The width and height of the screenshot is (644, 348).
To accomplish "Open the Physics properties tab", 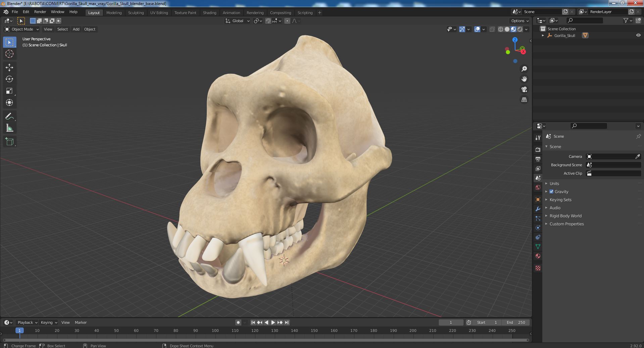I will click(538, 228).
